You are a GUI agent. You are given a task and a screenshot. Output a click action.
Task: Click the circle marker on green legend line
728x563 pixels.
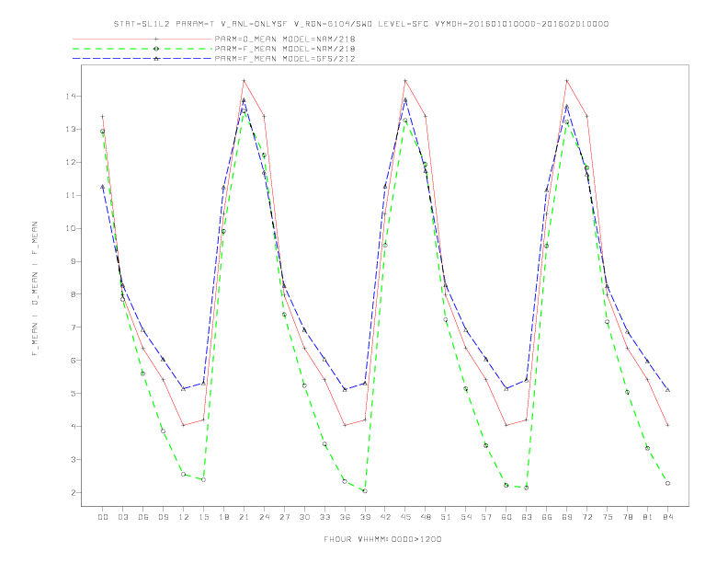pyautogui.click(x=156, y=49)
